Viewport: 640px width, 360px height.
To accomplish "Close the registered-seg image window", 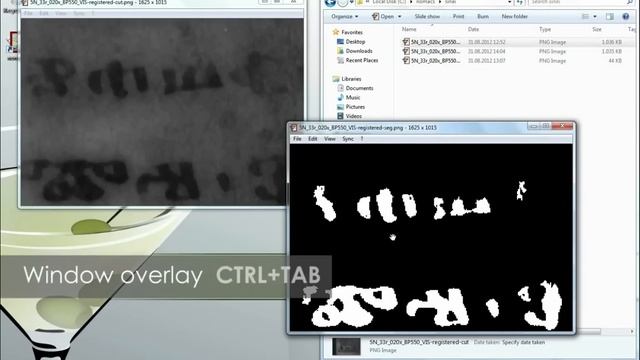I will 562,126.
